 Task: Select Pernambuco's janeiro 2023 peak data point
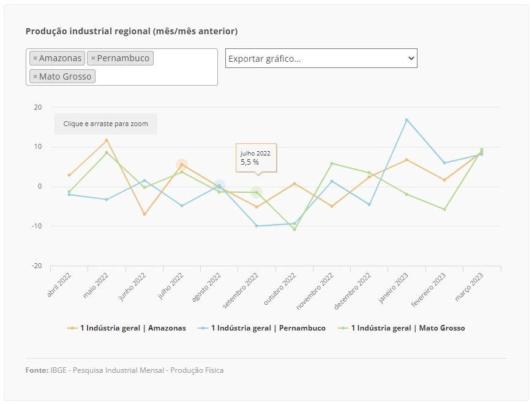406,120
